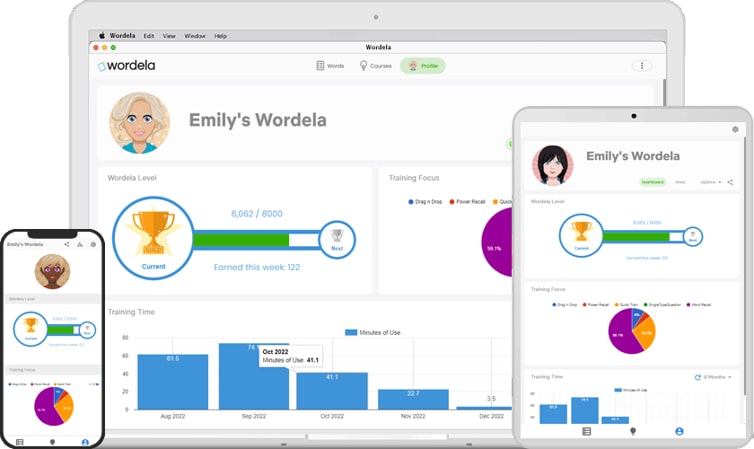754x449 pixels.
Task: Open settings gear on the tablet
Action: coord(735,129)
